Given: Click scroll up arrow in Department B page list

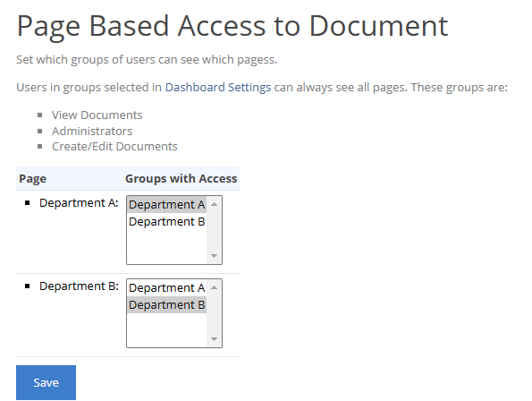Looking at the screenshot, I should click(x=214, y=287).
